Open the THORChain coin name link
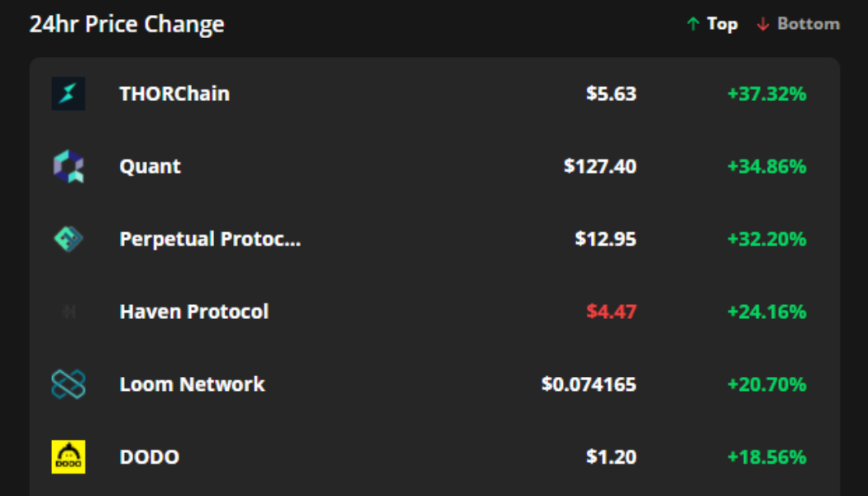 [174, 93]
